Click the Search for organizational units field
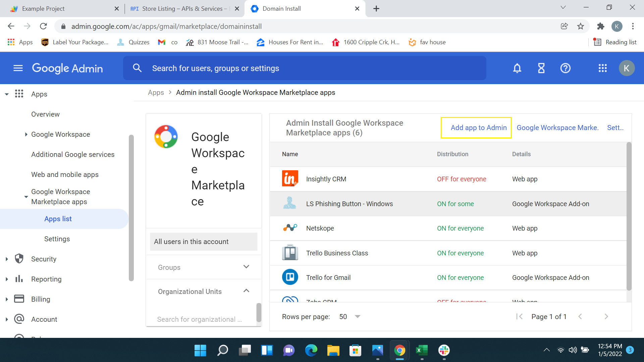The image size is (644, 362). pyautogui.click(x=200, y=319)
